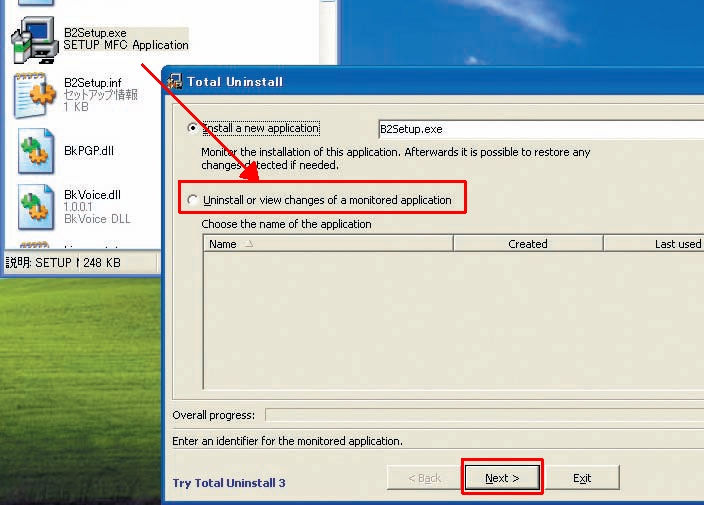
Task: Select the B2Setup.exe application icon
Action: pos(35,40)
